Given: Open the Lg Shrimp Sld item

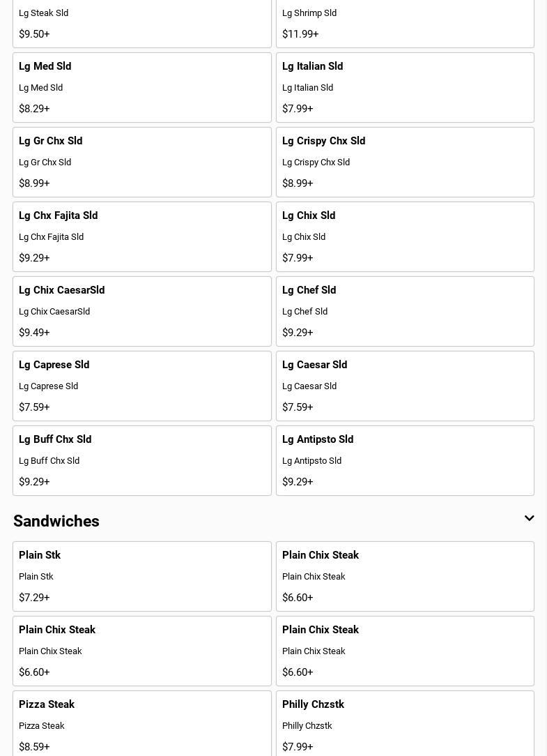Looking at the screenshot, I should click(x=405, y=21).
